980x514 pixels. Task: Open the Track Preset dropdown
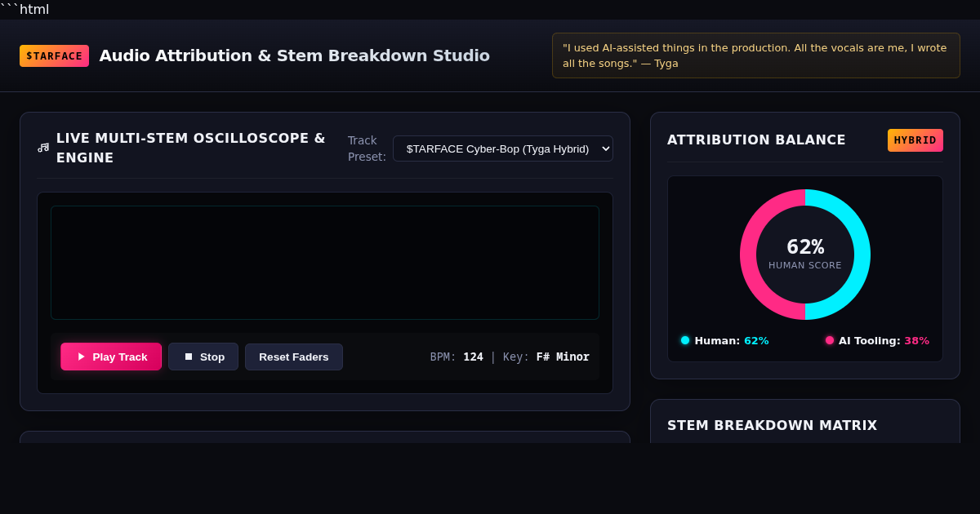coord(503,148)
